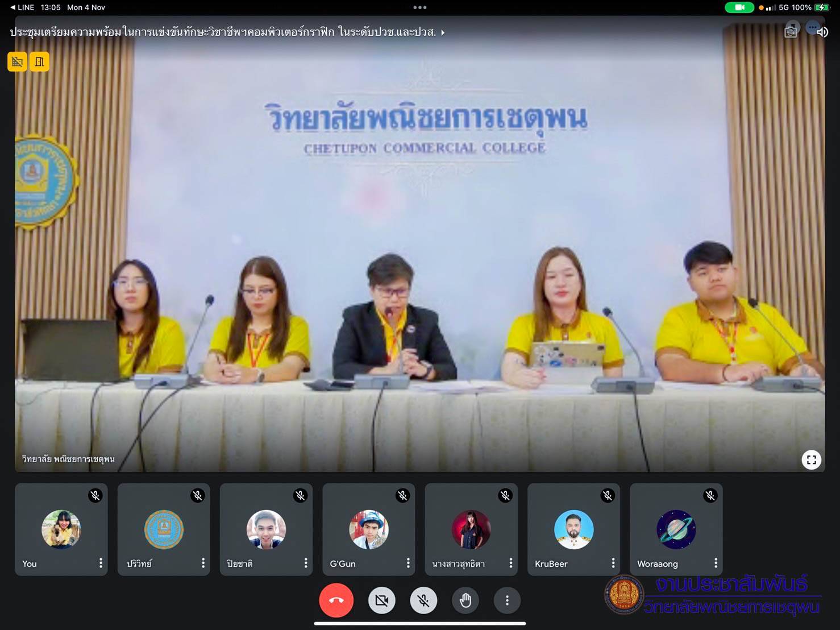Screen dimensions: 840x630
Task: Select KruBeer profile avatar
Action: [x=574, y=529]
